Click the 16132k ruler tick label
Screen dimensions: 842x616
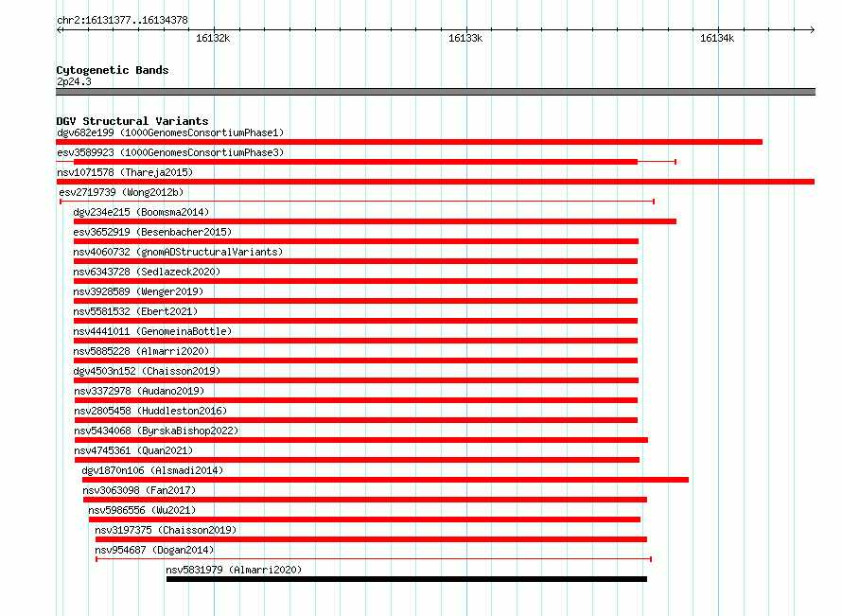pyautogui.click(x=213, y=38)
